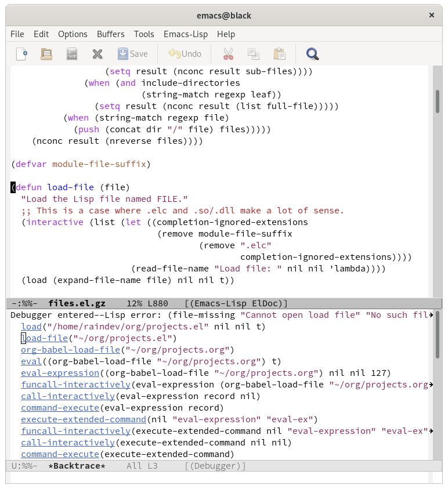This screenshot has height=489, width=448.
Task: Copy selection with the copy icon
Action: click(x=254, y=54)
